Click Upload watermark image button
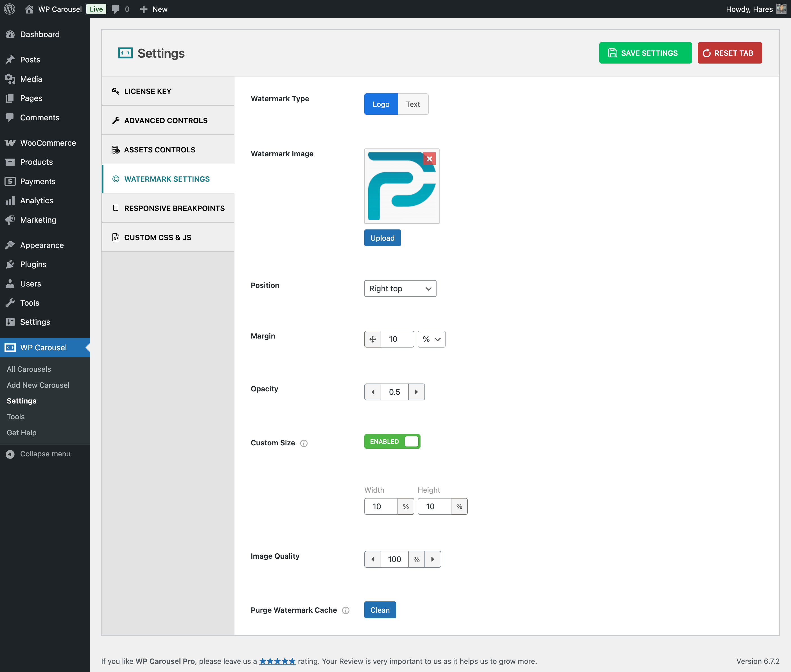 [x=382, y=238]
